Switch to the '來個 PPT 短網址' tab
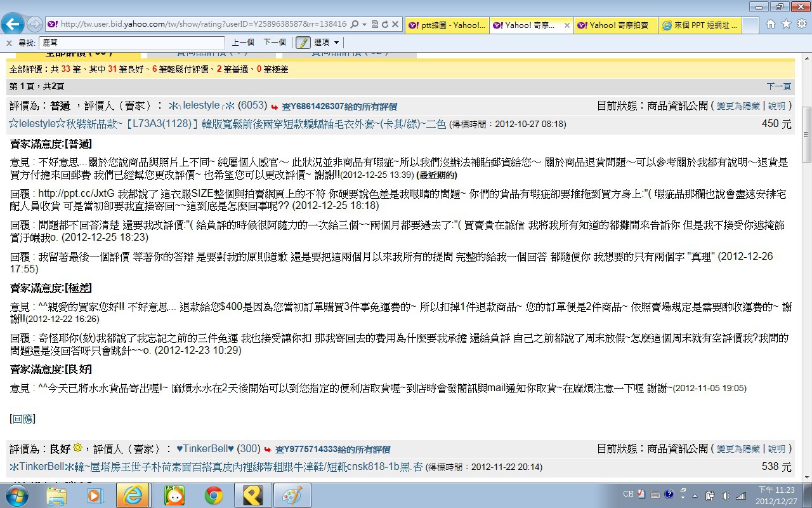Screen dimensions: 812x508 click(x=700, y=25)
